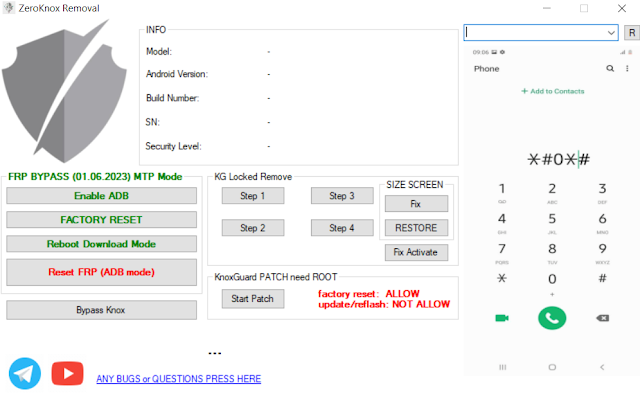Tap dialer key 8 TUV
The image size is (640, 399).
(x=552, y=253)
